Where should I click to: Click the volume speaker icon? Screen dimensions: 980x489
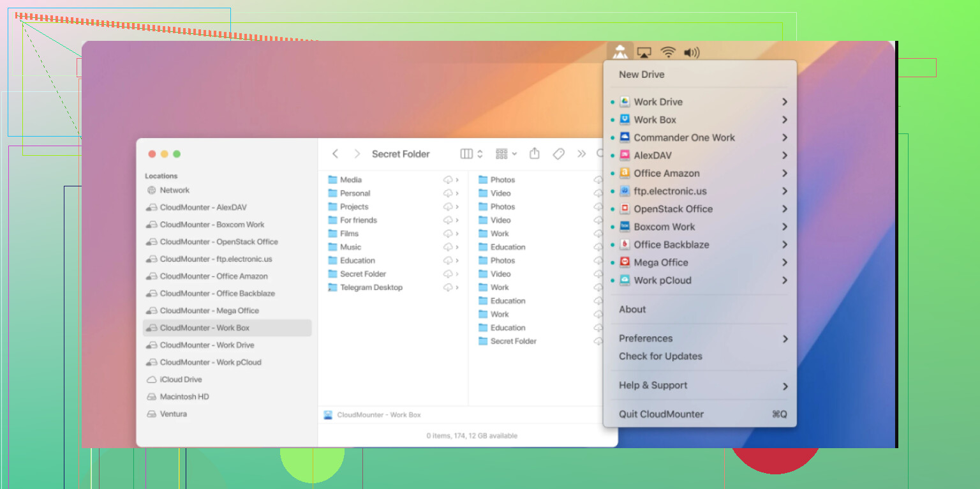[x=691, y=52]
